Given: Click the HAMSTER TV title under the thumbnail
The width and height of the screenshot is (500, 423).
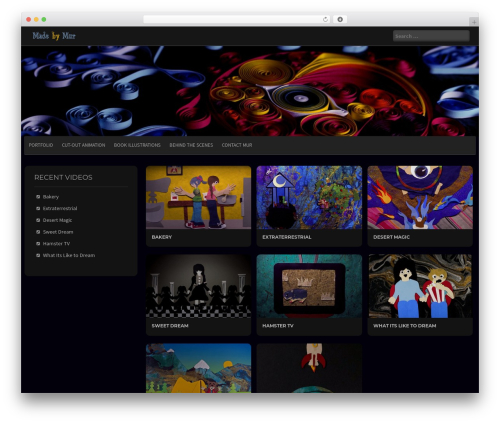Looking at the screenshot, I should coord(278,326).
